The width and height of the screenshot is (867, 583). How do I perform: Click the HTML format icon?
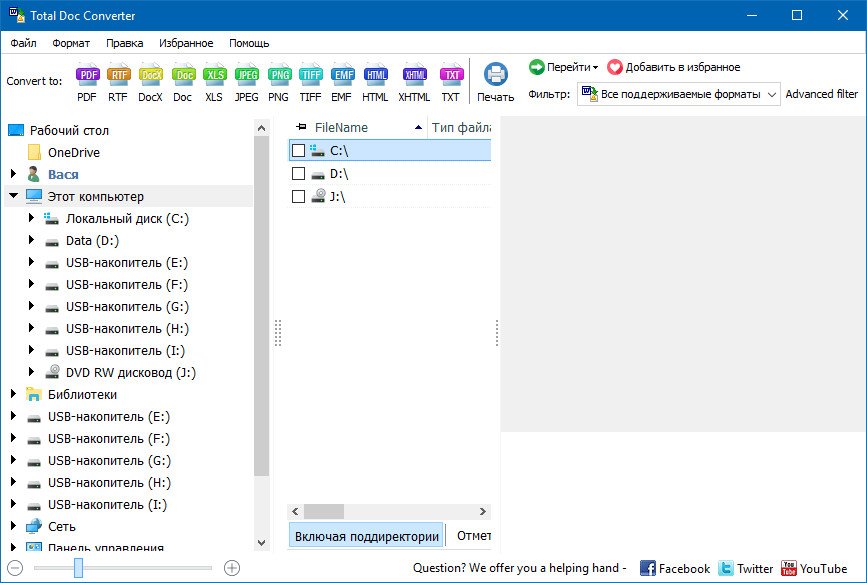[375, 75]
